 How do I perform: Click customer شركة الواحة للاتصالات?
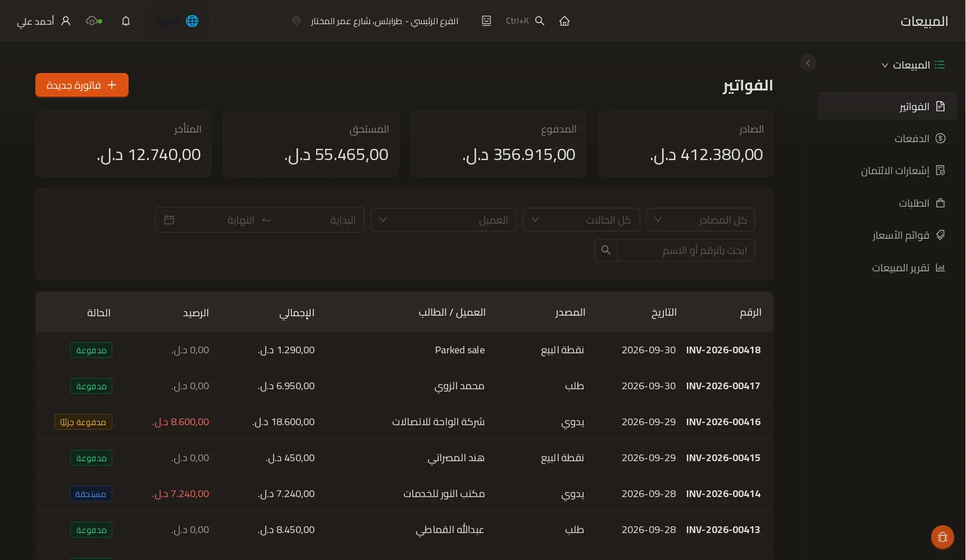[x=438, y=422]
